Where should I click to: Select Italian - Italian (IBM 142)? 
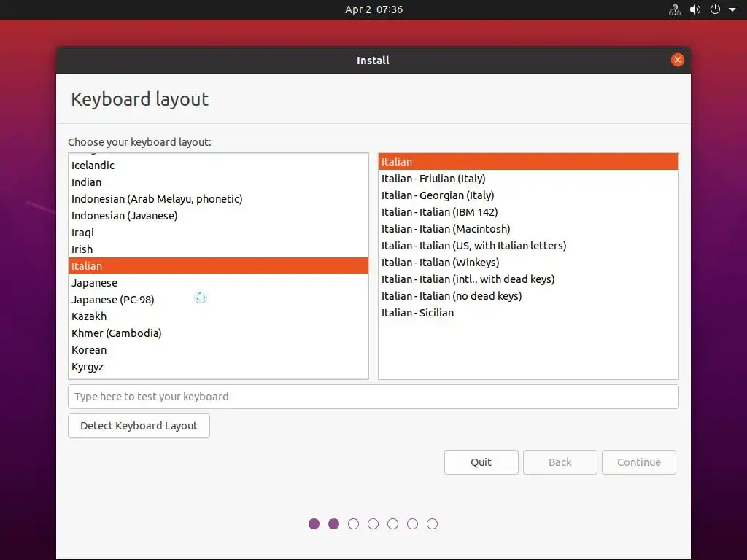(x=528, y=212)
